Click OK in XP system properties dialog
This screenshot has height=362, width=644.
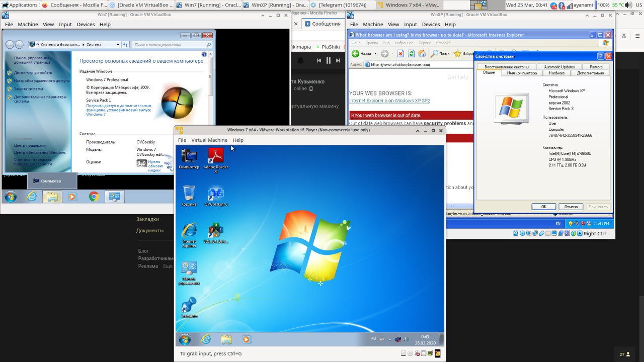tap(544, 207)
